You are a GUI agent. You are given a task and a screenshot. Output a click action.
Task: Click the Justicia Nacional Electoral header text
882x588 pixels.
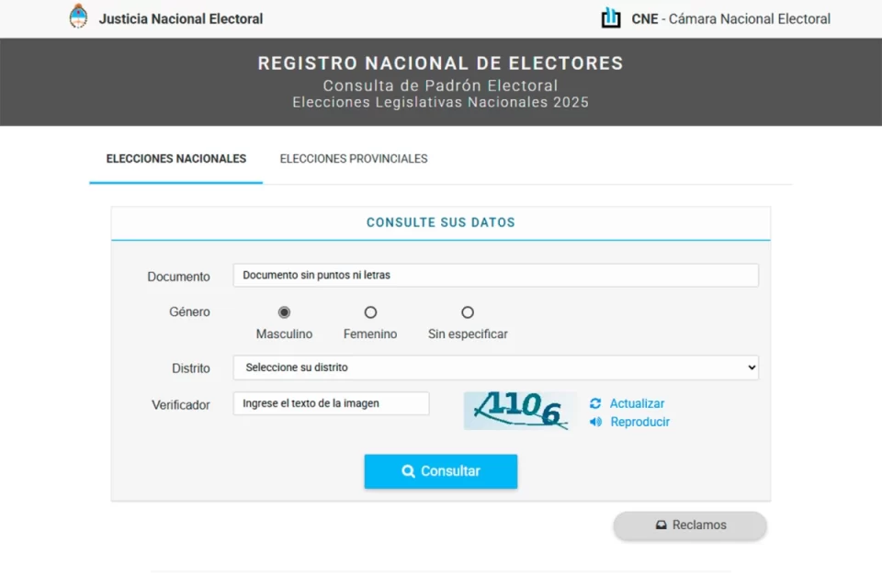(x=181, y=18)
